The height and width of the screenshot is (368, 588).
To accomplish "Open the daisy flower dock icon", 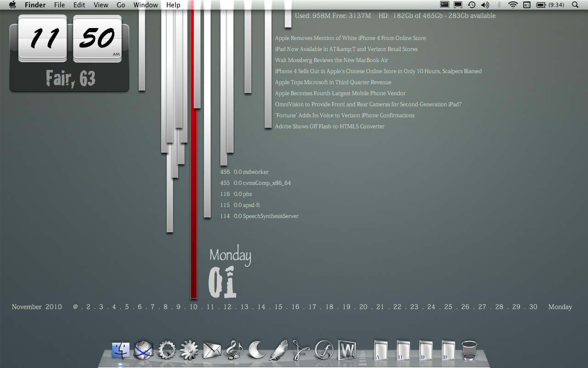I will click(189, 350).
